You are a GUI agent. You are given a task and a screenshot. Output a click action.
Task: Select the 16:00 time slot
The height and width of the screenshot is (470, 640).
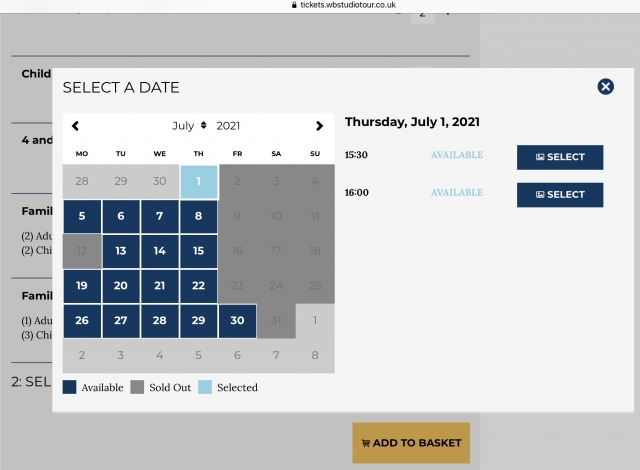[x=559, y=194]
